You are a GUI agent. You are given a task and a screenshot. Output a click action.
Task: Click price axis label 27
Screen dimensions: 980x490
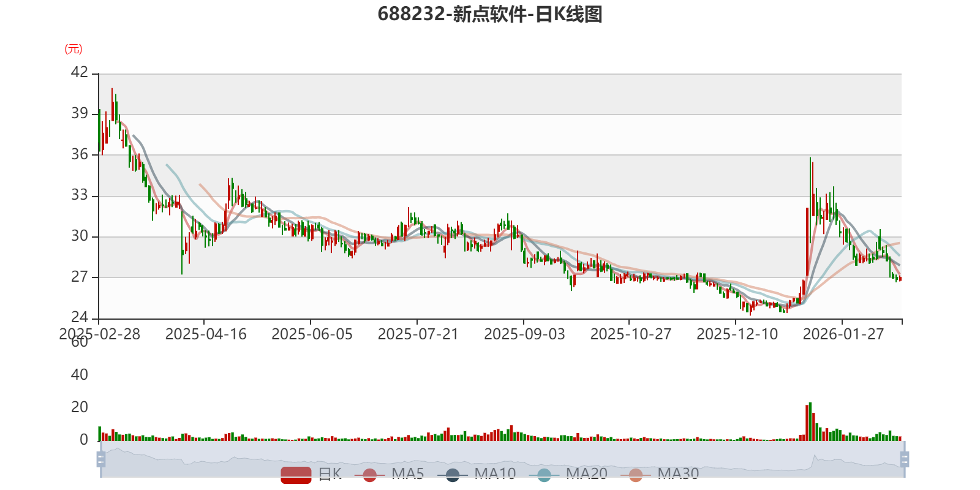[x=80, y=277]
